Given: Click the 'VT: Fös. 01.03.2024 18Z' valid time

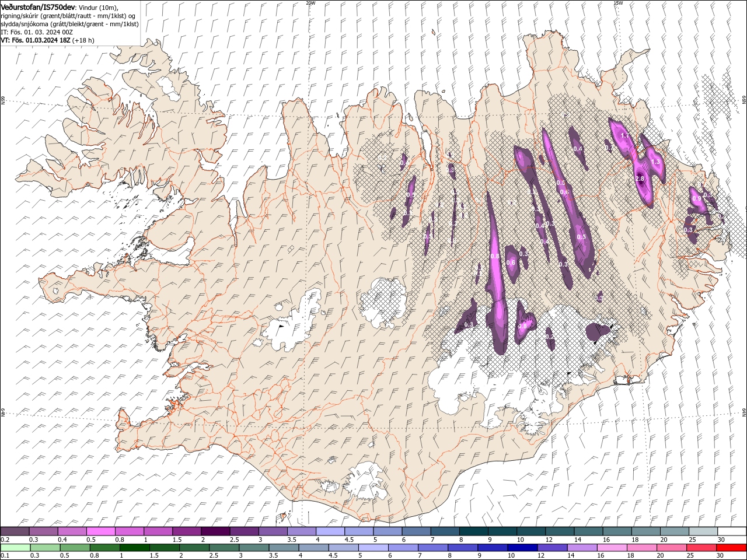Looking at the screenshot, I should coord(35,40).
